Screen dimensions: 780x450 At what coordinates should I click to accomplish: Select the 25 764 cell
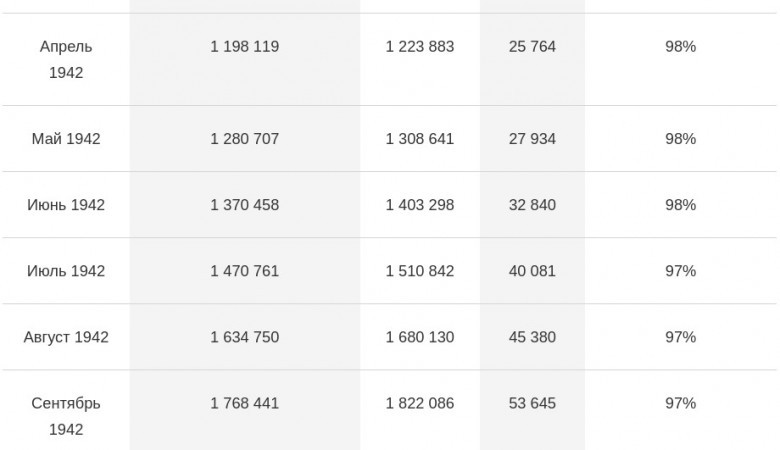(x=532, y=47)
